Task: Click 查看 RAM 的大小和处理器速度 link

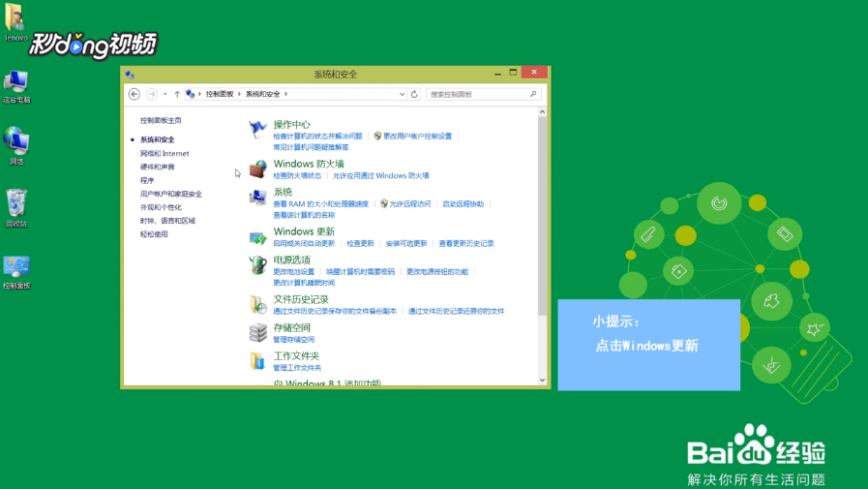Action: tap(321, 203)
